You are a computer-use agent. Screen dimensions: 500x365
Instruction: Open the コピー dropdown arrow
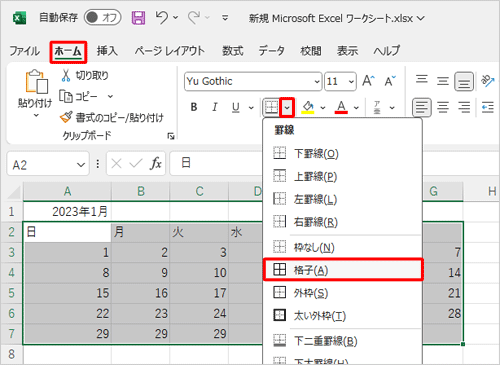pyautogui.click(x=110, y=97)
